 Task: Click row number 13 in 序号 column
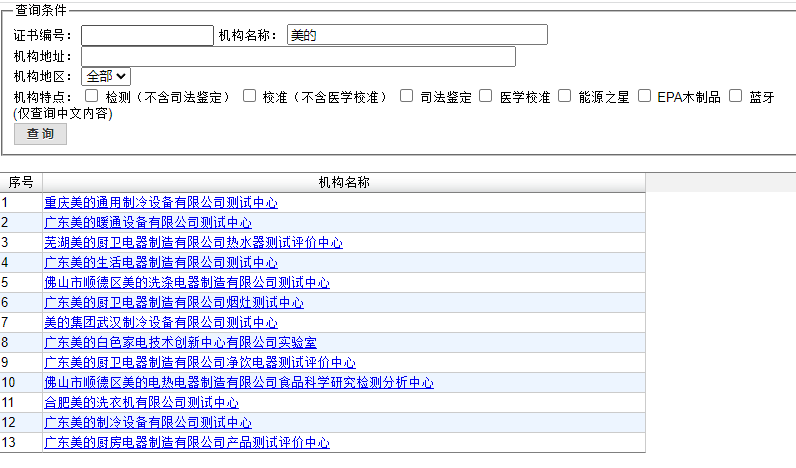[x=8, y=442]
